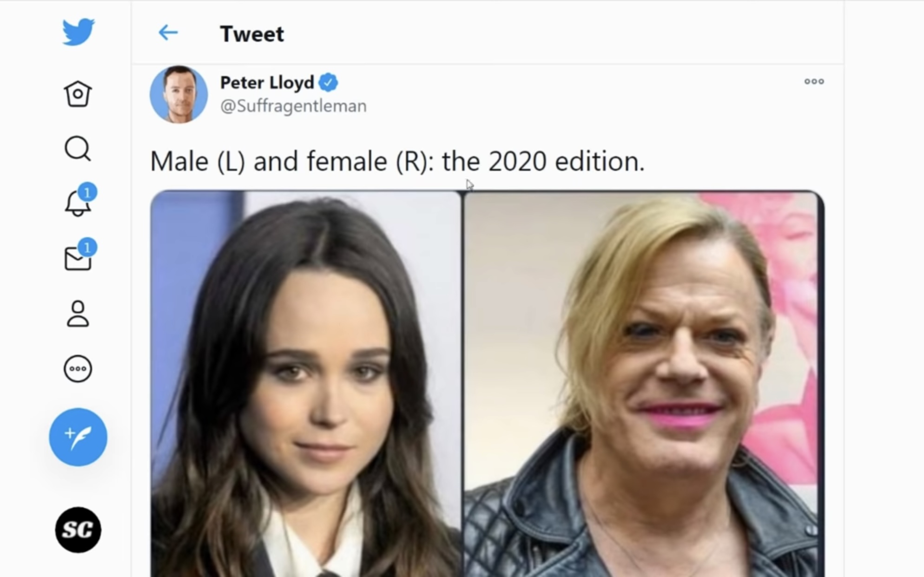Open the Explore search icon
Viewport: 924px width, 577px height.
pos(78,149)
